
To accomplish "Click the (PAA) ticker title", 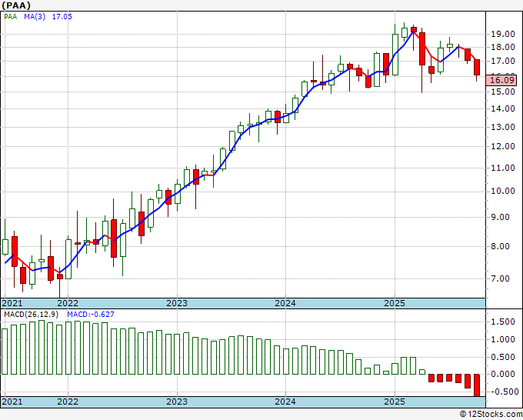I will (x=16, y=5).
